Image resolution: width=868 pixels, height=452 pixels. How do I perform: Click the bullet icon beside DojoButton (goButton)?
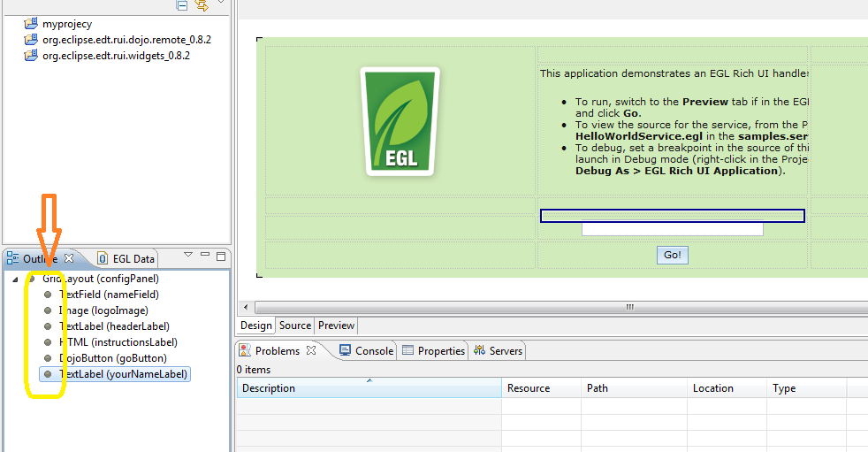pyautogui.click(x=48, y=358)
